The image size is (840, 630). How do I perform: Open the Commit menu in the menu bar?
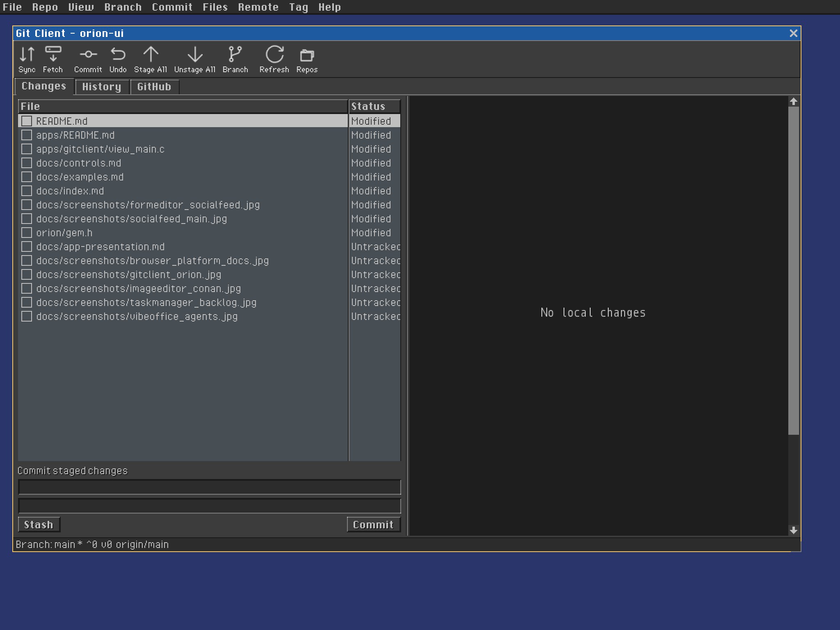[172, 7]
